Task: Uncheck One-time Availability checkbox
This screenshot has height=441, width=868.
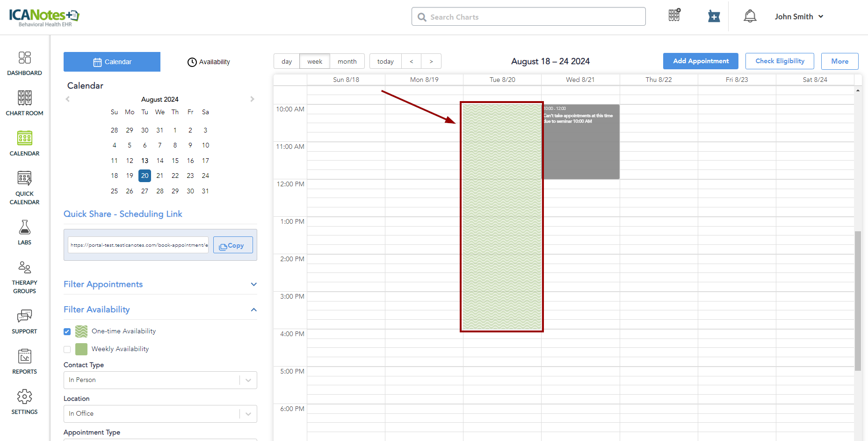Action: [x=67, y=331]
